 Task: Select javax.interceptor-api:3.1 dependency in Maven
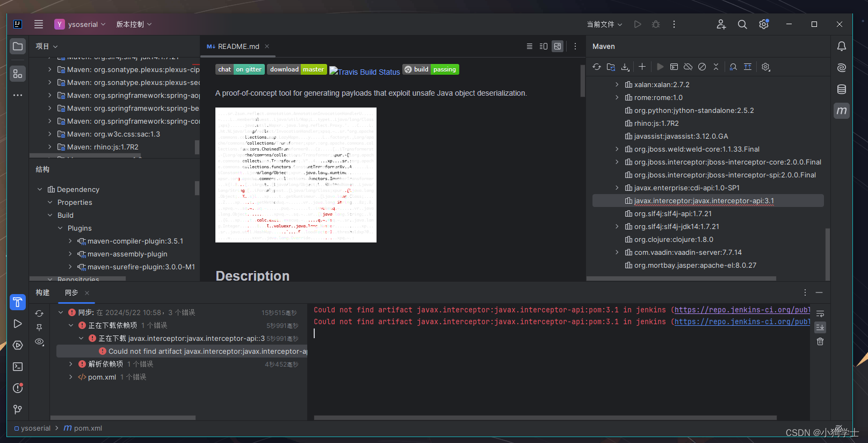[708, 201]
